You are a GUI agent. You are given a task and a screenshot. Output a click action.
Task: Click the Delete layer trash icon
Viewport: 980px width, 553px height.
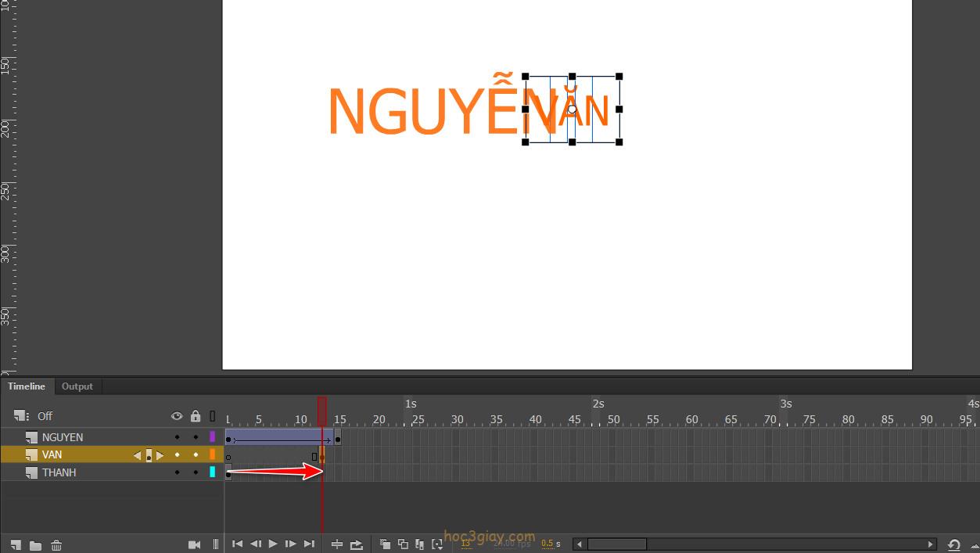click(x=56, y=545)
